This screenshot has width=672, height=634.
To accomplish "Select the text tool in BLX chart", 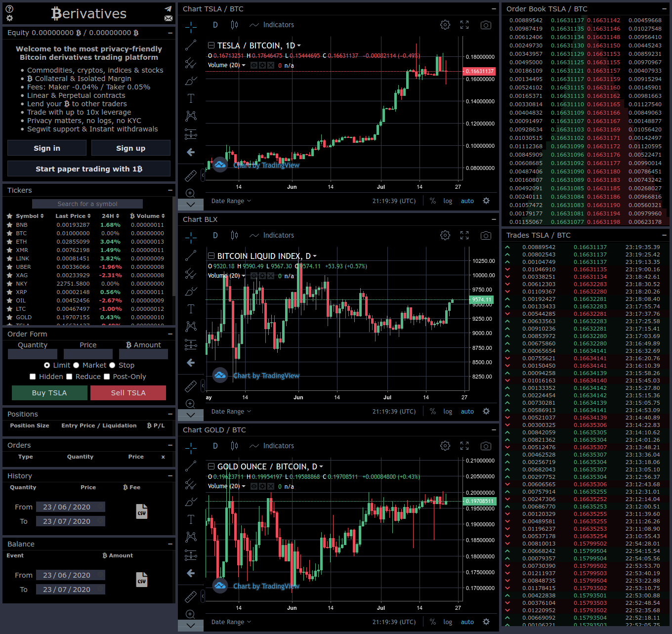I will coord(191,309).
